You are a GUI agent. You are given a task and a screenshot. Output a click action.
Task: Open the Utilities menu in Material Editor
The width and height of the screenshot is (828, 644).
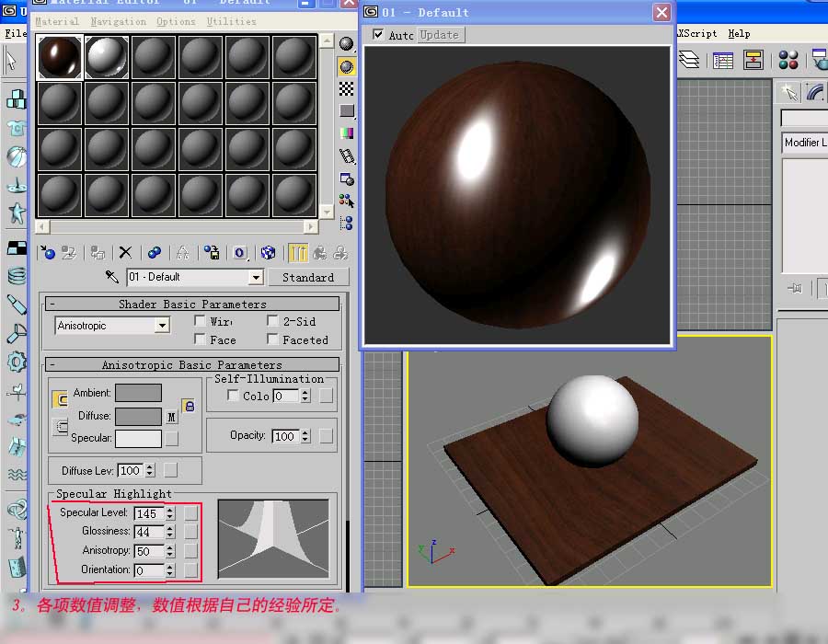point(231,21)
